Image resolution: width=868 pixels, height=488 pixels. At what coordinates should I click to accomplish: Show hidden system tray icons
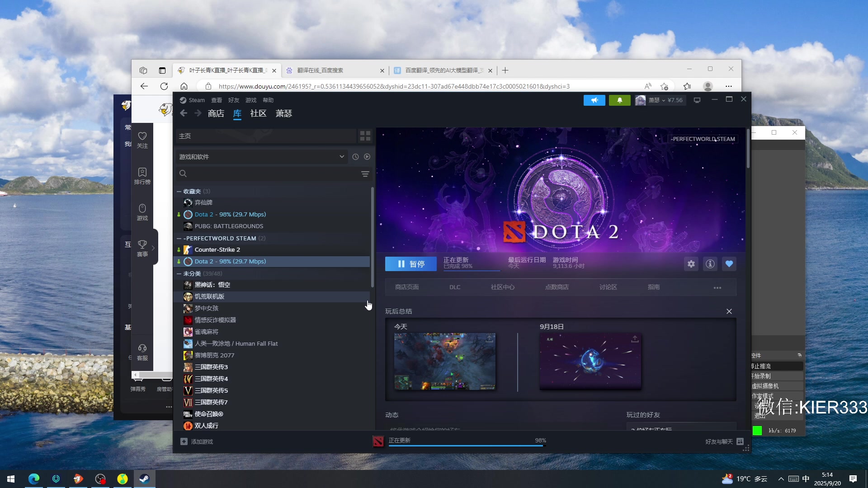click(x=781, y=479)
